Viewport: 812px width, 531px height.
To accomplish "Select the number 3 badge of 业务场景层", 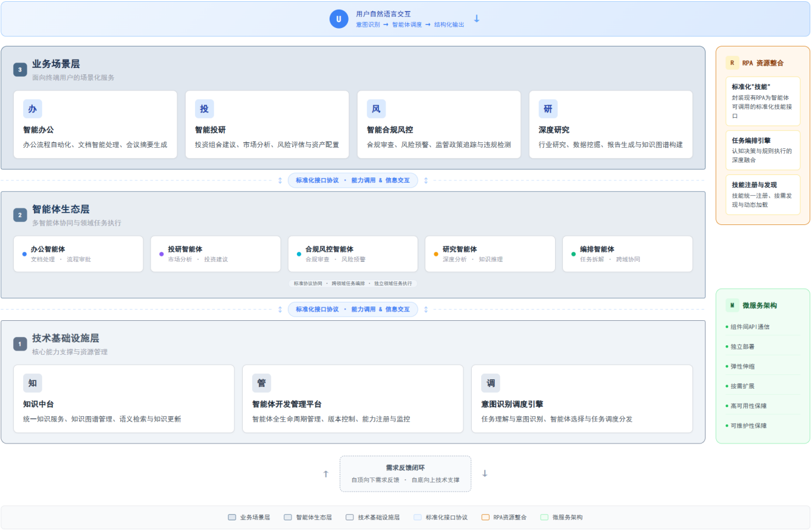I will 20,70.
